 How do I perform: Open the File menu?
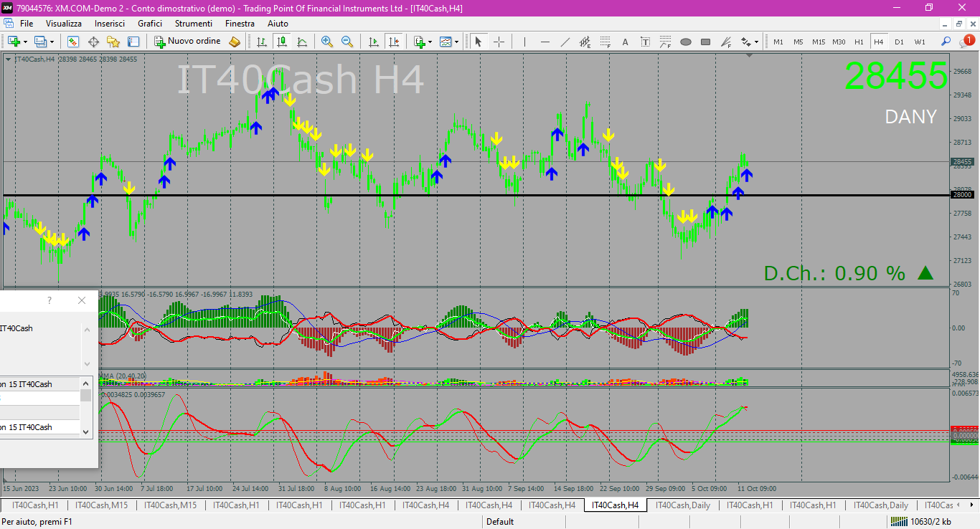pyautogui.click(x=27, y=24)
